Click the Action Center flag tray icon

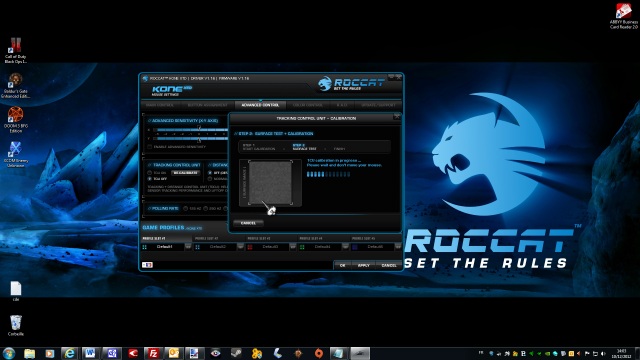click(x=587, y=353)
